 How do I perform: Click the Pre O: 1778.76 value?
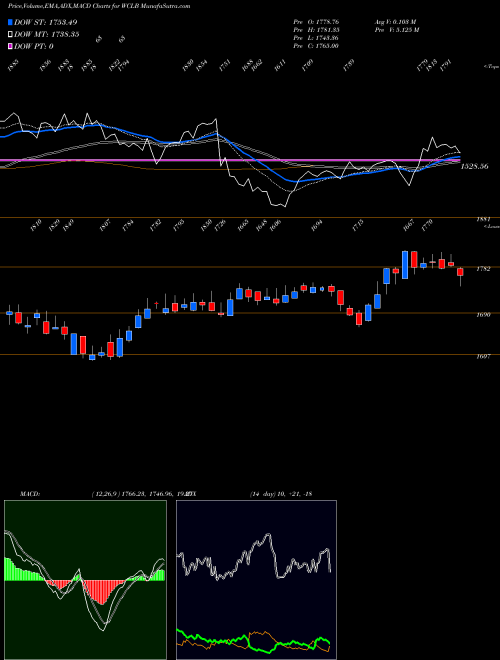coord(316,21)
